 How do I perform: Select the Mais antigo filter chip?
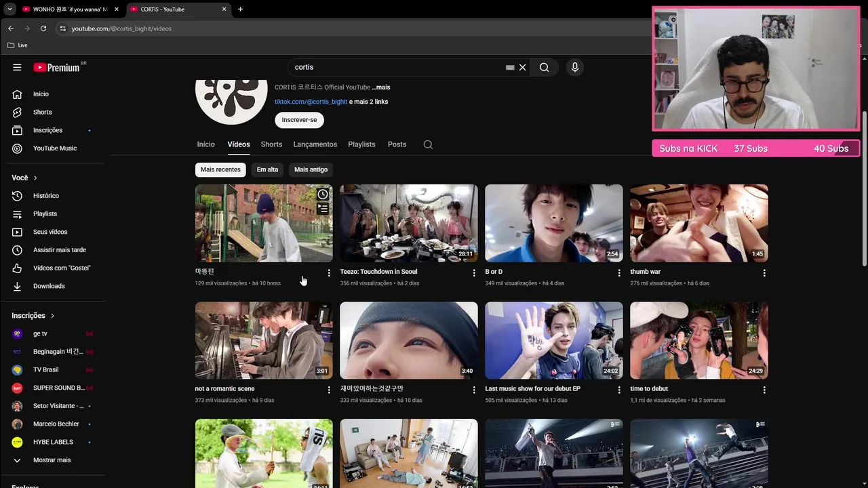click(x=311, y=169)
